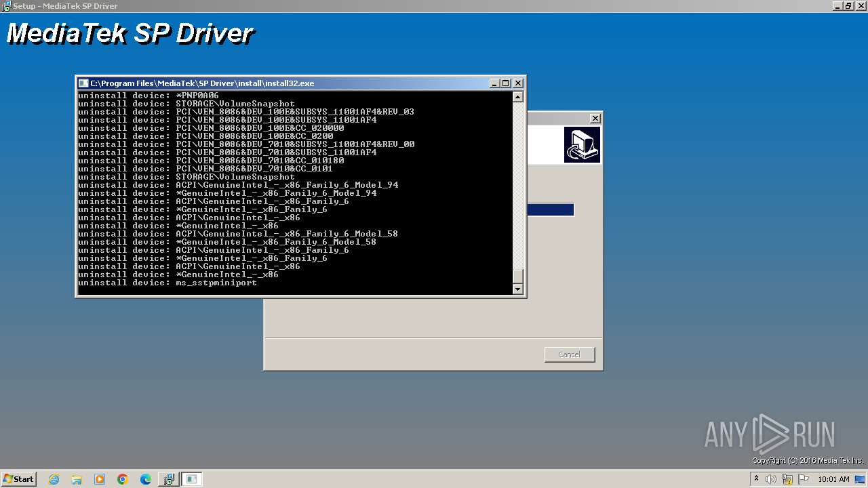
Task: Click the line 'uninstall device: *PNP0A06'
Action: tap(149, 96)
